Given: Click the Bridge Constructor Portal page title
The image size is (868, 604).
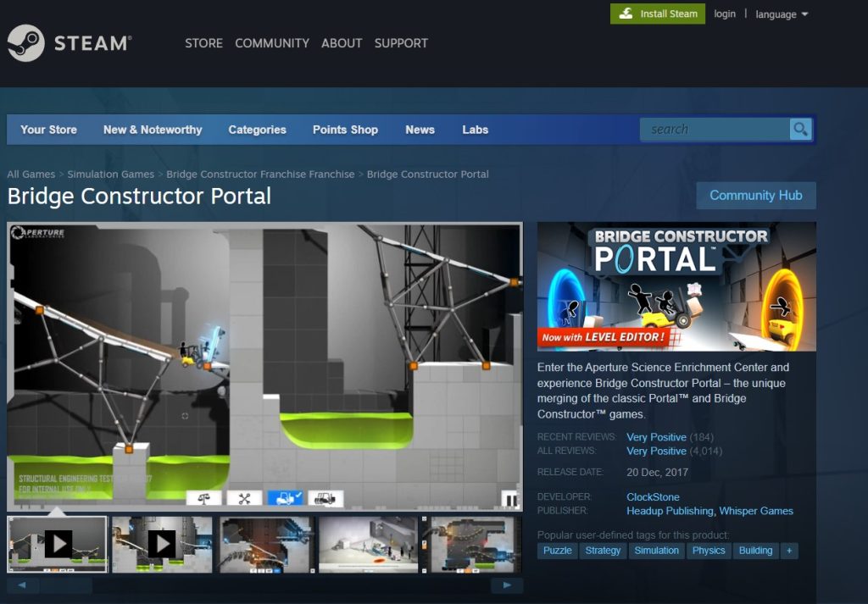Looking at the screenshot, I should 139,197.
